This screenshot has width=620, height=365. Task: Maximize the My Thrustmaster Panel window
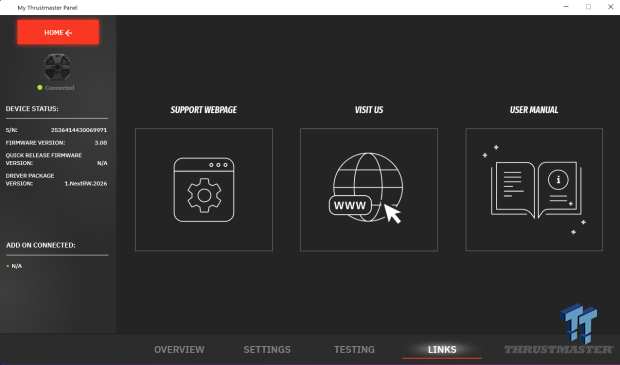click(588, 7)
